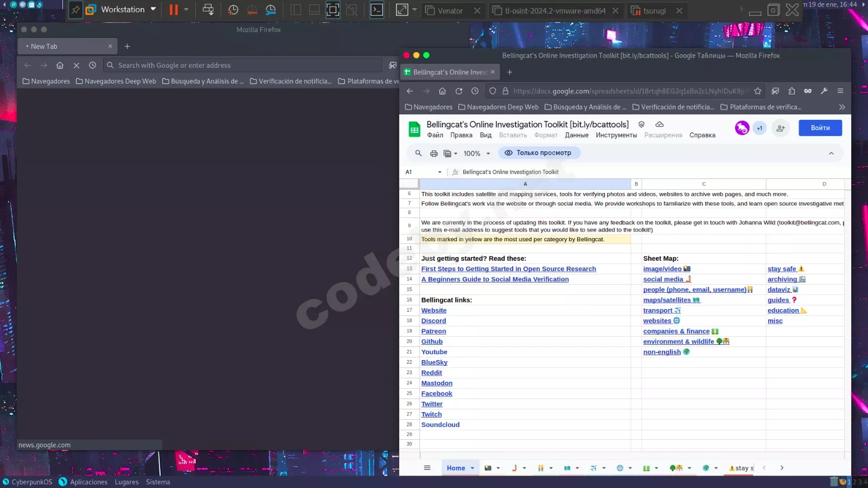Open the Инструменты menu
This screenshot has height=488, width=868.
(x=616, y=136)
